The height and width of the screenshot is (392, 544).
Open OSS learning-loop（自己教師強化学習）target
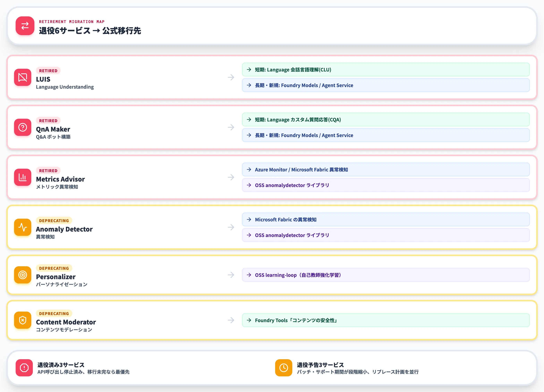point(386,275)
